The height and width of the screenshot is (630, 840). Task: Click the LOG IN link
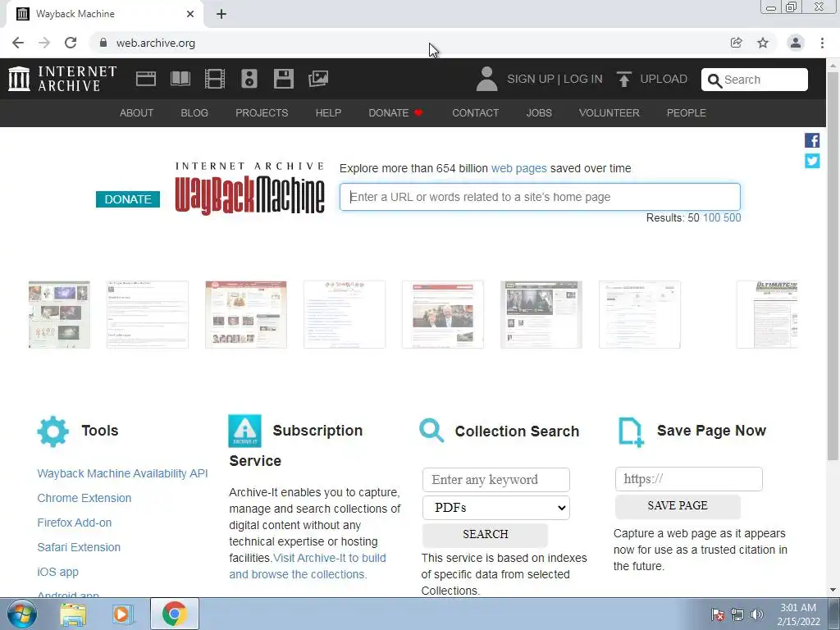(x=583, y=79)
